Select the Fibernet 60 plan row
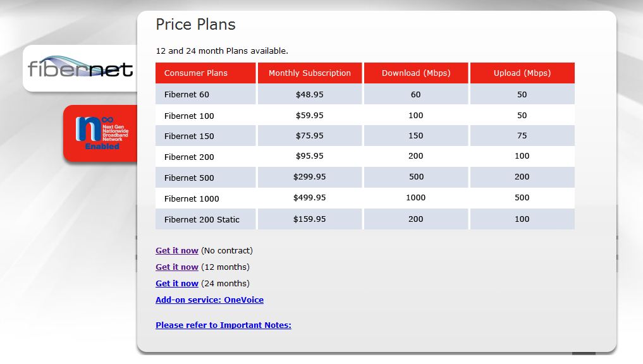Screen dimensions: 643x364 [x=365, y=94]
